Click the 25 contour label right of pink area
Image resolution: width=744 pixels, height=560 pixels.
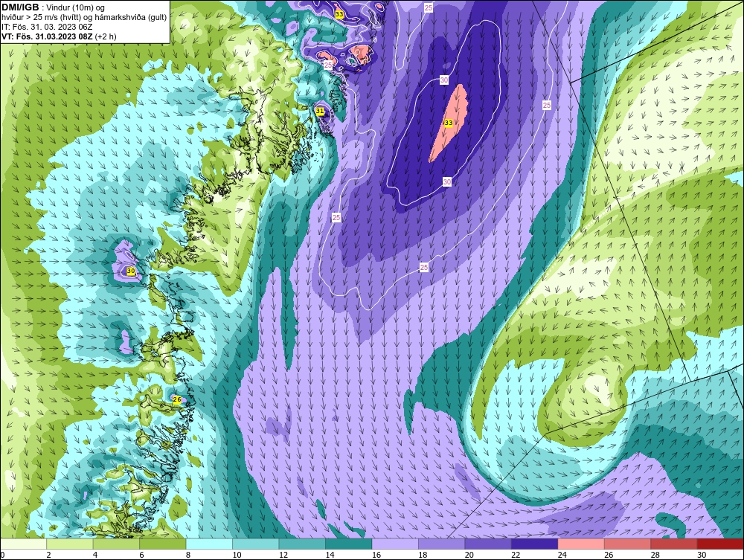[547, 106]
